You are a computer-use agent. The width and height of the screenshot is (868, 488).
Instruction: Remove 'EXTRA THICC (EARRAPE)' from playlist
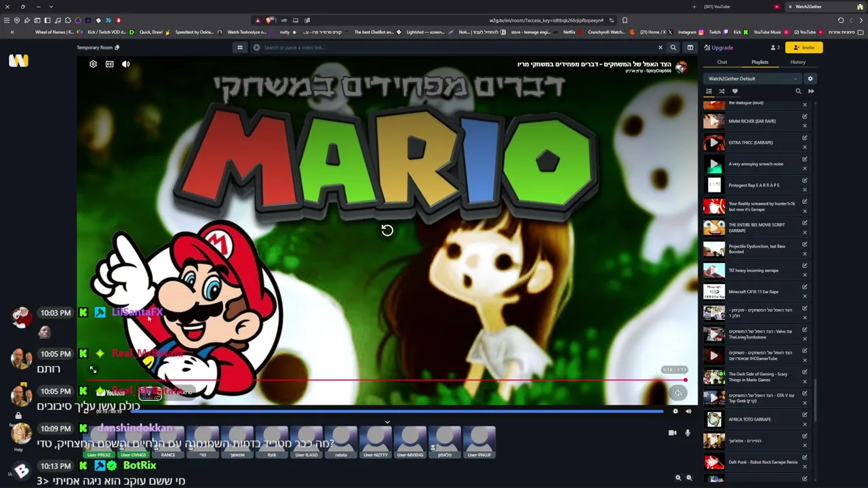(804, 147)
